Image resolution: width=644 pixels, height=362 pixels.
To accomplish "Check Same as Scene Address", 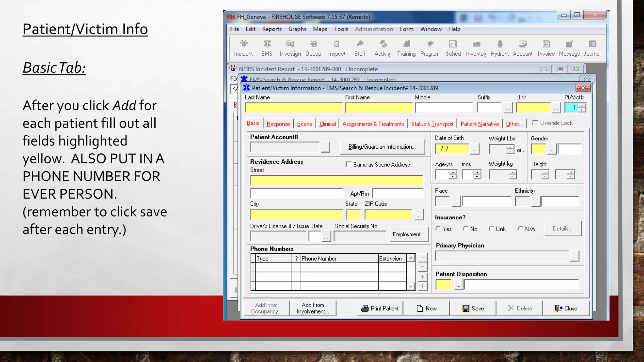I will point(348,164).
